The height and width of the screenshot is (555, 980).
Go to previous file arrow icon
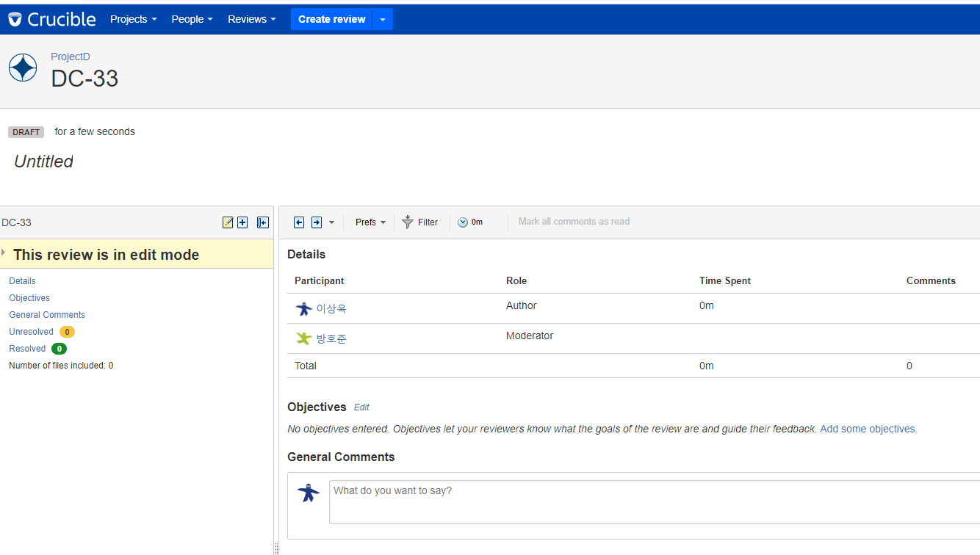299,222
